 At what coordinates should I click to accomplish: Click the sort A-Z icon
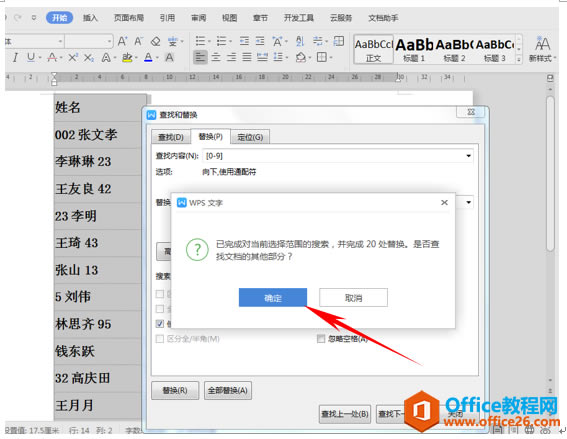point(300,41)
